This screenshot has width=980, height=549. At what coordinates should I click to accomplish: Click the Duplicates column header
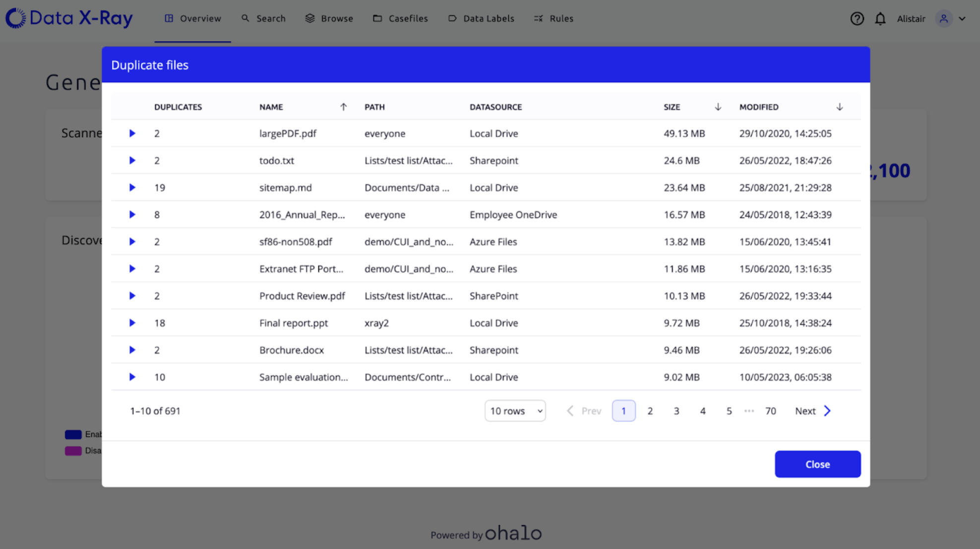178,107
